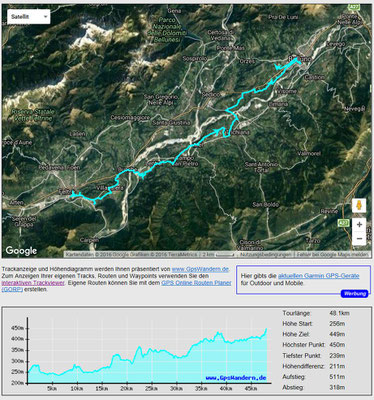The height and width of the screenshot is (400, 374).
Task: Open the interaktiven Trackviewer link
Action: point(33,283)
